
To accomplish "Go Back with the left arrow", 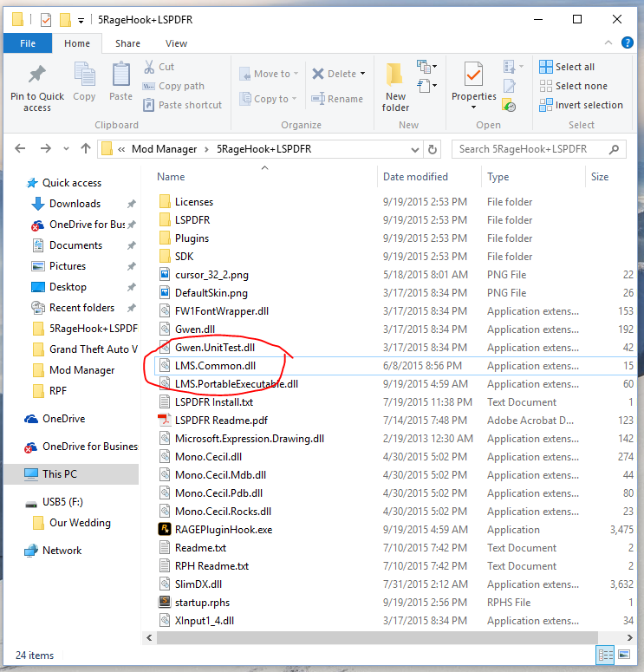I will (x=20, y=149).
